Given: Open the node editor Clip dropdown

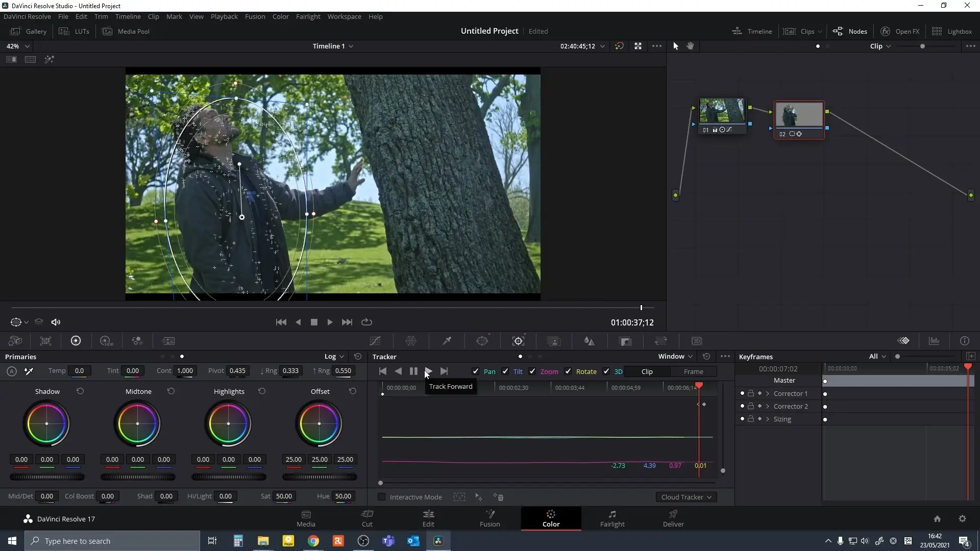Looking at the screenshot, I should click(880, 46).
